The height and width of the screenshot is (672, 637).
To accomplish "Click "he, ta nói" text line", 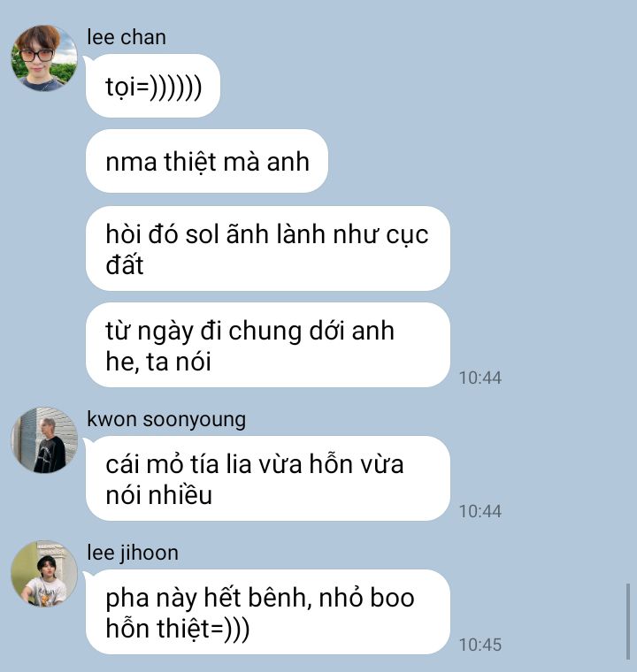I will point(158,362).
